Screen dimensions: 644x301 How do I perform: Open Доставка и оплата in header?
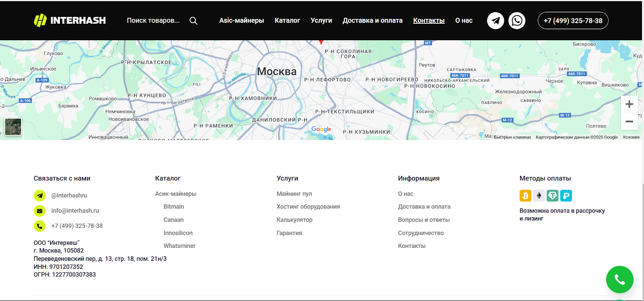pos(372,21)
